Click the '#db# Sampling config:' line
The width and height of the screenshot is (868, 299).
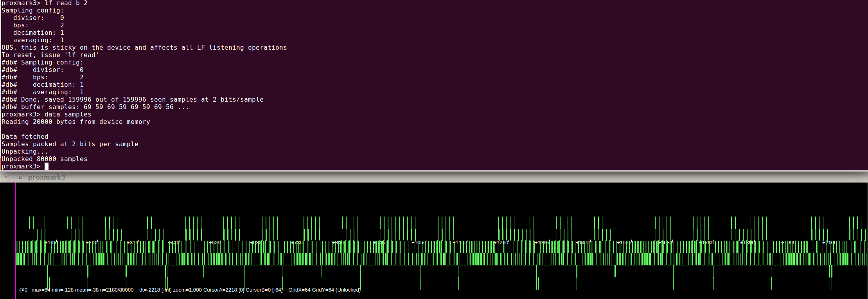click(43, 63)
